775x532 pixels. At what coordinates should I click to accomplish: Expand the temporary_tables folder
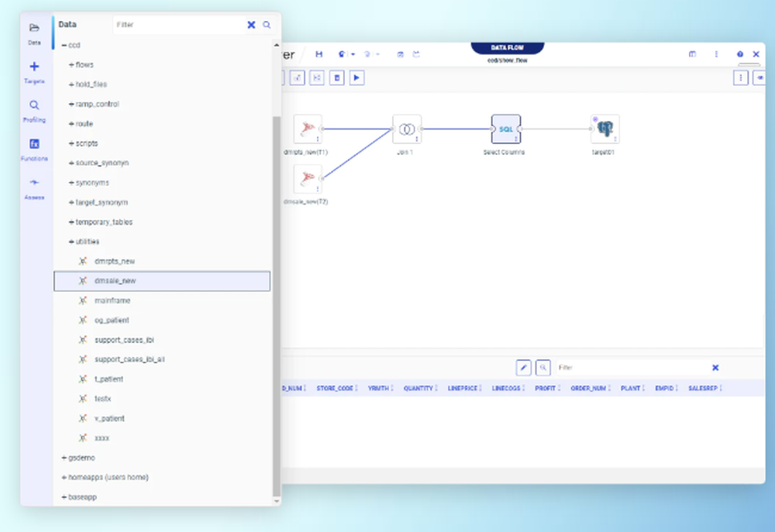coord(71,222)
